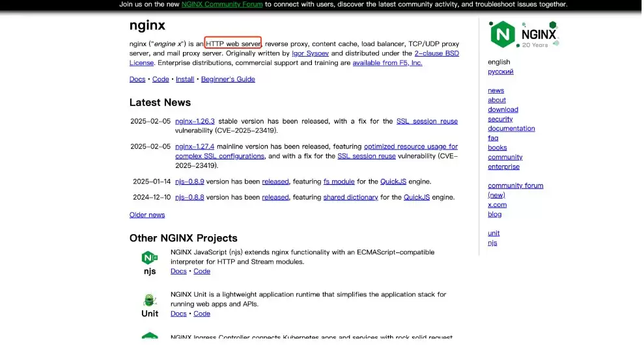The image size is (644, 350).
Task: Open the njs-0.8.9 link
Action: tap(189, 182)
